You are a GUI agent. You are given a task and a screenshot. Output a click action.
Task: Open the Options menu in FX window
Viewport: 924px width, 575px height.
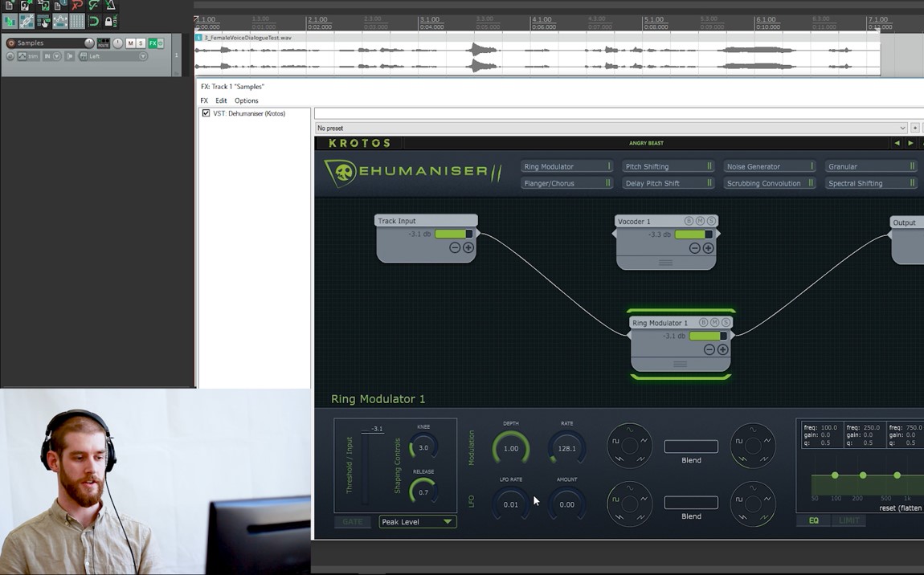coord(247,100)
